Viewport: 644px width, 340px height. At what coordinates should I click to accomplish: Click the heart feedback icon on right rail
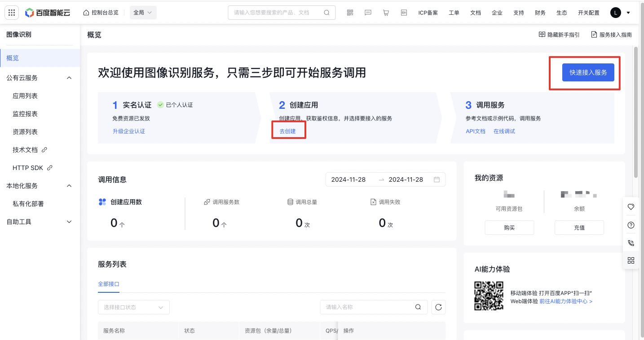[x=631, y=207]
